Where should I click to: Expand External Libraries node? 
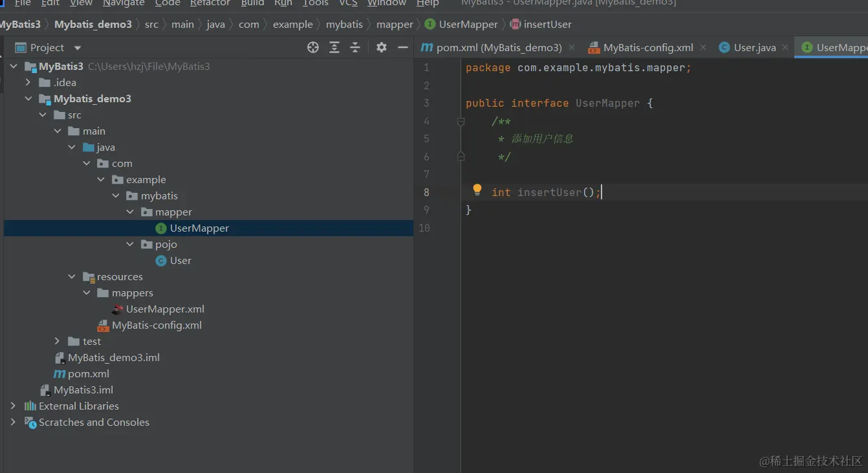13,406
